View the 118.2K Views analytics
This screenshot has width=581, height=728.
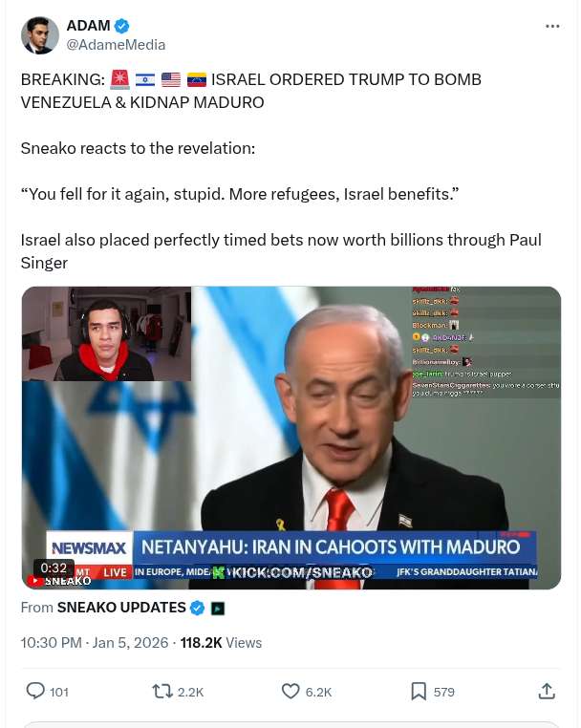221,643
